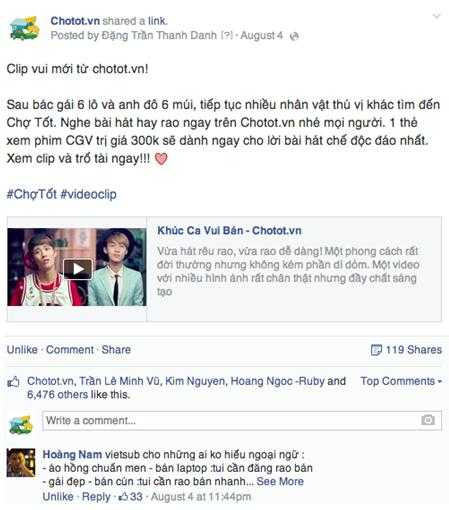
Task: Open the #videoclip hashtag
Action: click(x=88, y=194)
